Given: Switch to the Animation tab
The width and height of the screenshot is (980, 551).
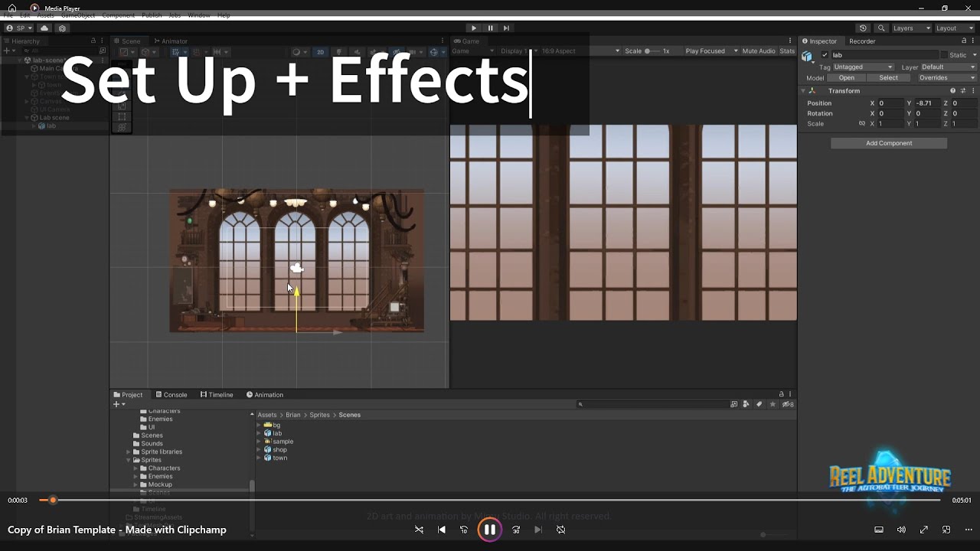Looking at the screenshot, I should pyautogui.click(x=265, y=395).
